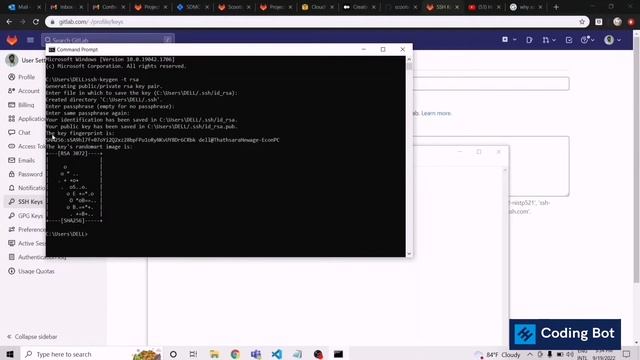Click the Notifications bell icon in sidebar
Image resolution: width=640 pixels, height=360 pixels.
click(11, 188)
